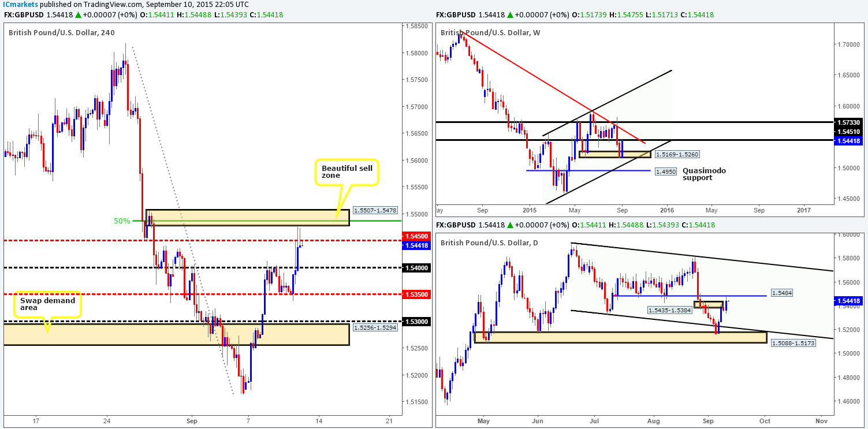Viewport: 868px width, 429px height.
Task: Click the 1.5088-1.5173 daily zone label
Action: [x=794, y=343]
